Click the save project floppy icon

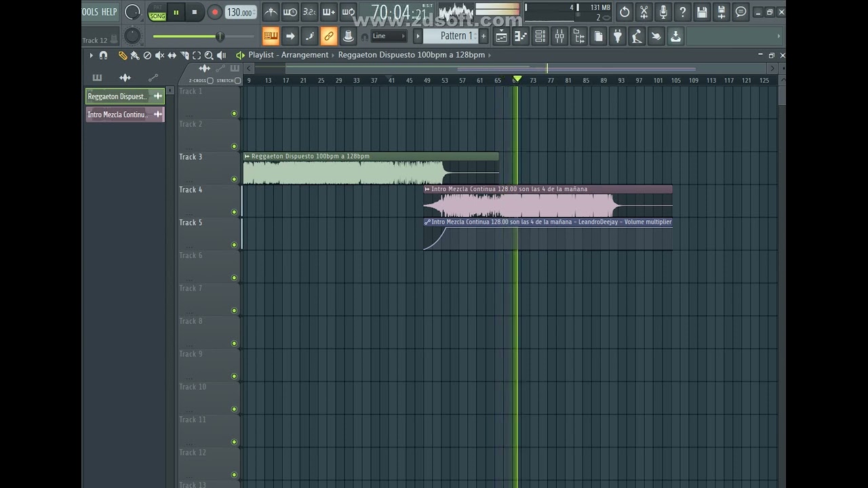702,12
